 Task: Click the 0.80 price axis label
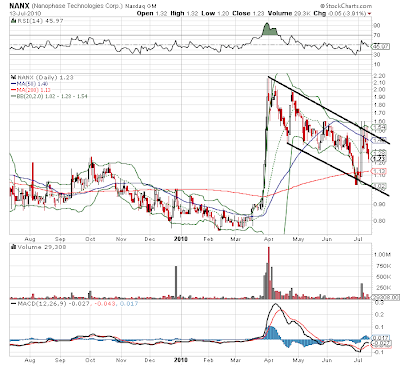pyautogui.click(x=379, y=221)
